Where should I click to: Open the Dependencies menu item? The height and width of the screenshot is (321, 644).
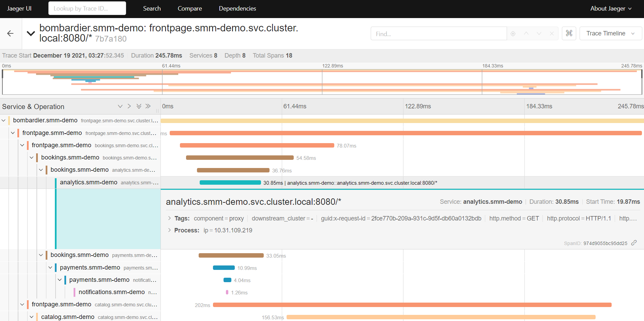point(237,9)
